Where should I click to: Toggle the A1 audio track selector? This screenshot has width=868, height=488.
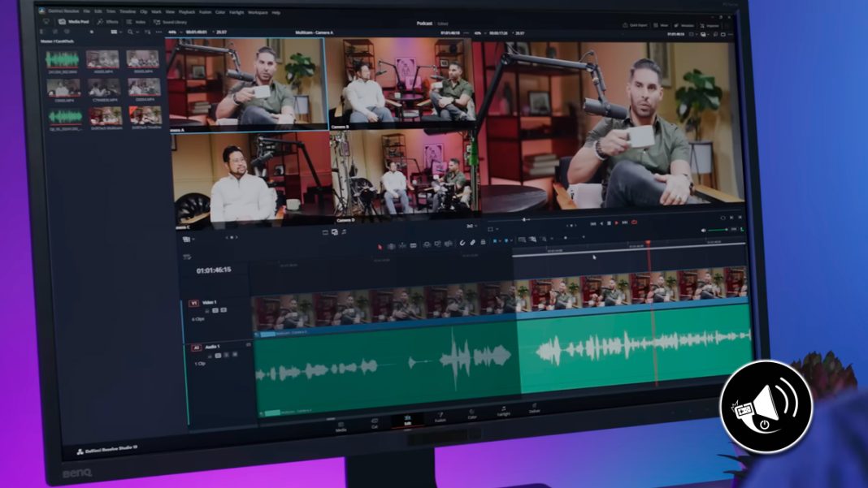(196, 348)
